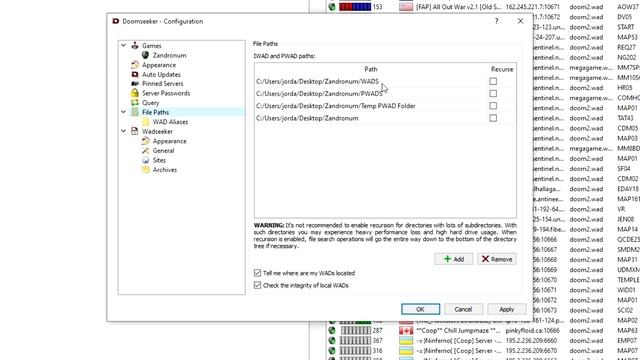Open the Wadseeker Archives page
Viewport: 640px width, 360px height.
165,170
